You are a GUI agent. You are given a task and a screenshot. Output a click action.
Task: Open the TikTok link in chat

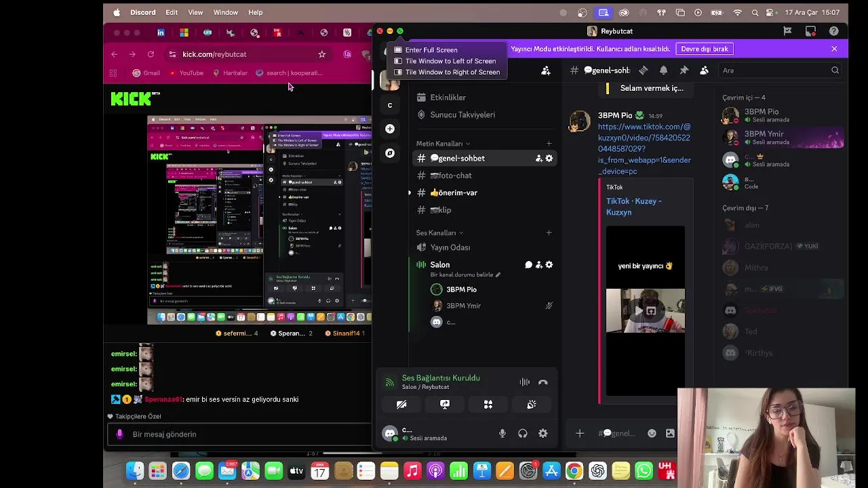(x=644, y=149)
